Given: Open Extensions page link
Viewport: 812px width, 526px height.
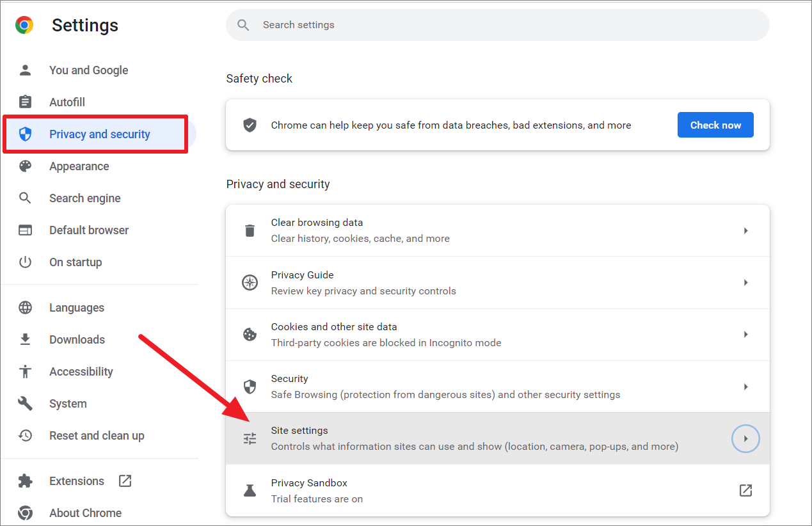Looking at the screenshot, I should (x=77, y=481).
